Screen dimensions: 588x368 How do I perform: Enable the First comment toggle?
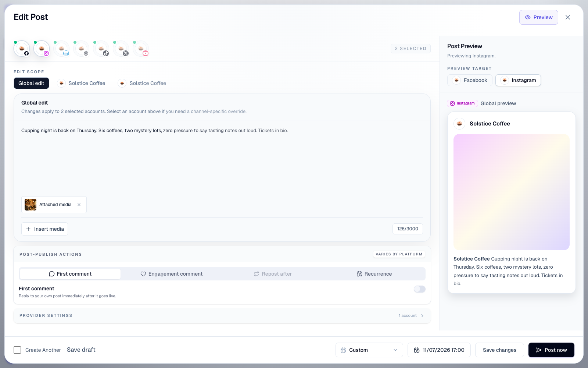[419, 289]
